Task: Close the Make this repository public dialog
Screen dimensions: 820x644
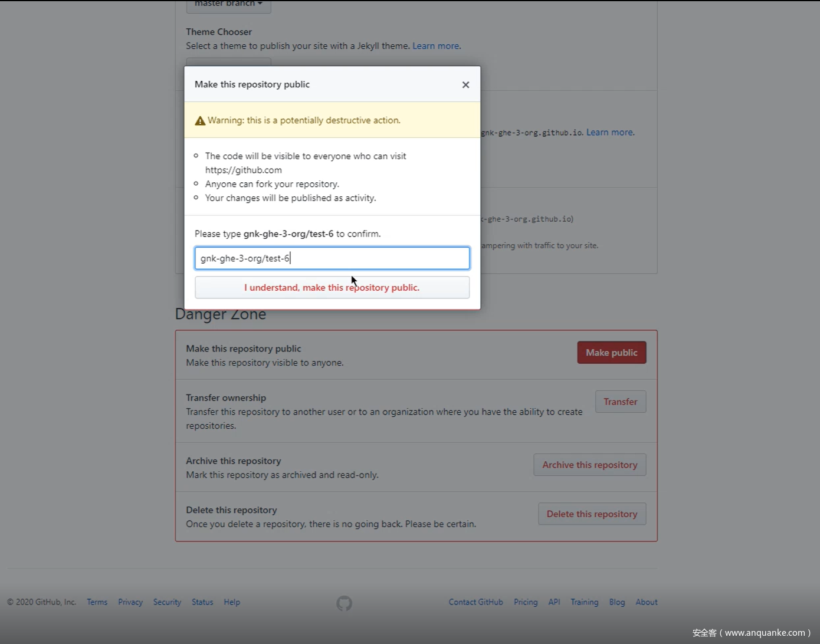Action: point(465,85)
